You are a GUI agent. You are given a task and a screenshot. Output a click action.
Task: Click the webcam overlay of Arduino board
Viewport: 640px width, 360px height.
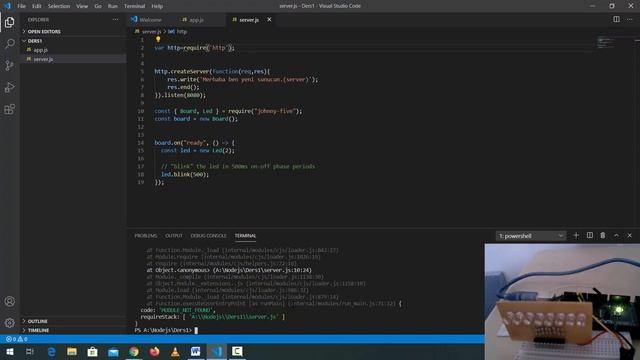562,302
